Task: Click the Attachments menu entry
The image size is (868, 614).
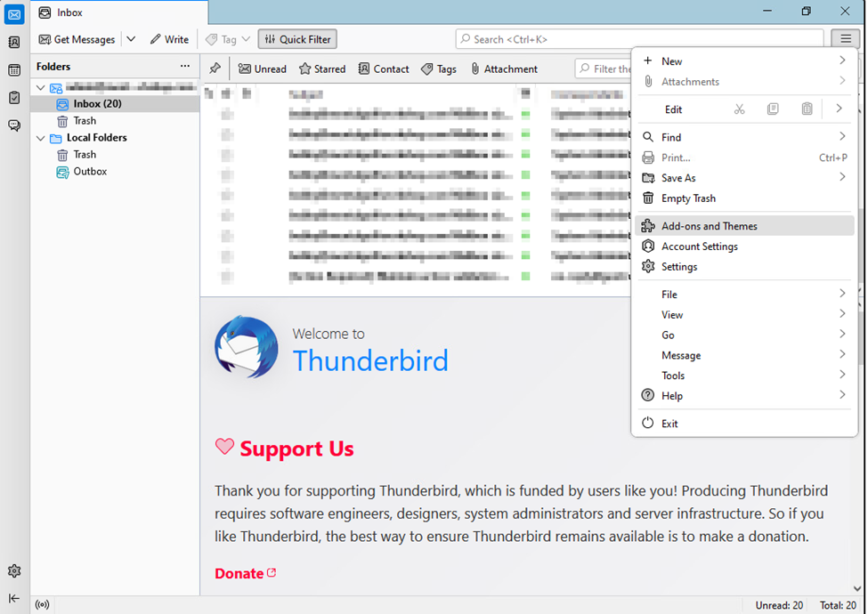Action: (744, 81)
